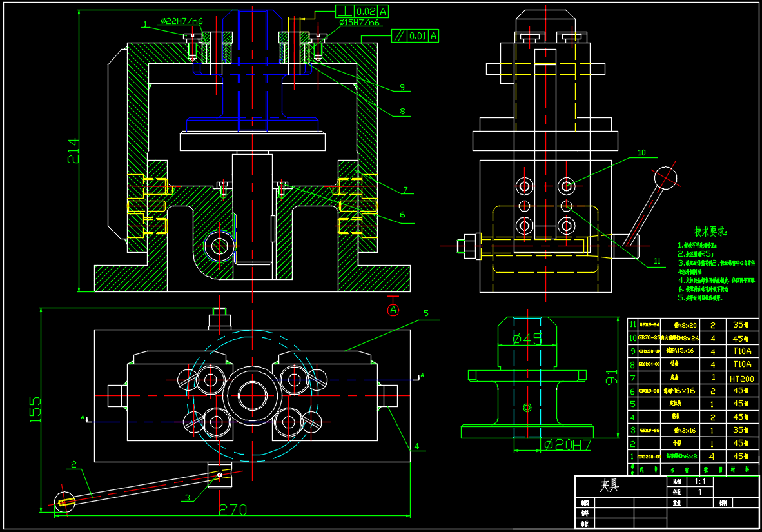Click part callout number 5
The image size is (762, 532).
(425, 313)
